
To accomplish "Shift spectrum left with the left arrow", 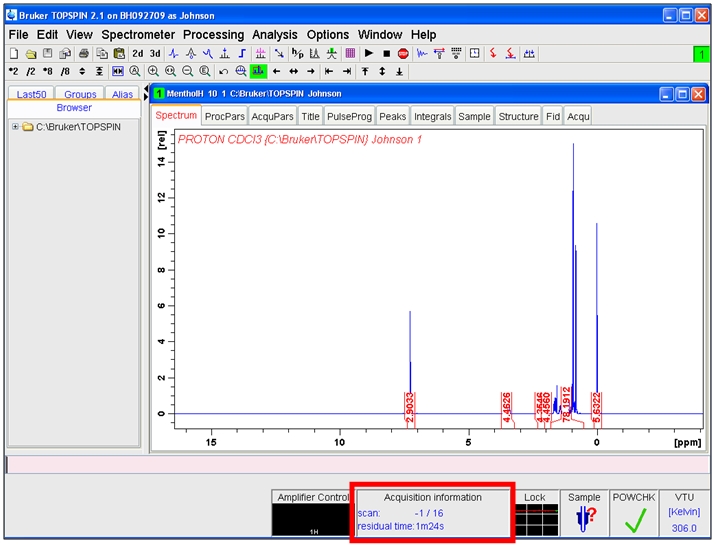I will click(x=276, y=71).
